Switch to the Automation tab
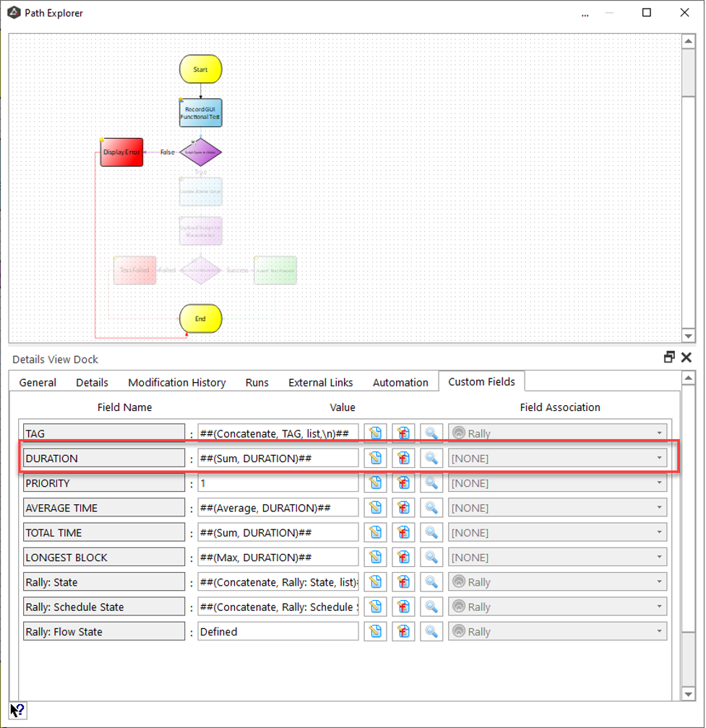This screenshot has width=706, height=728. [x=400, y=382]
